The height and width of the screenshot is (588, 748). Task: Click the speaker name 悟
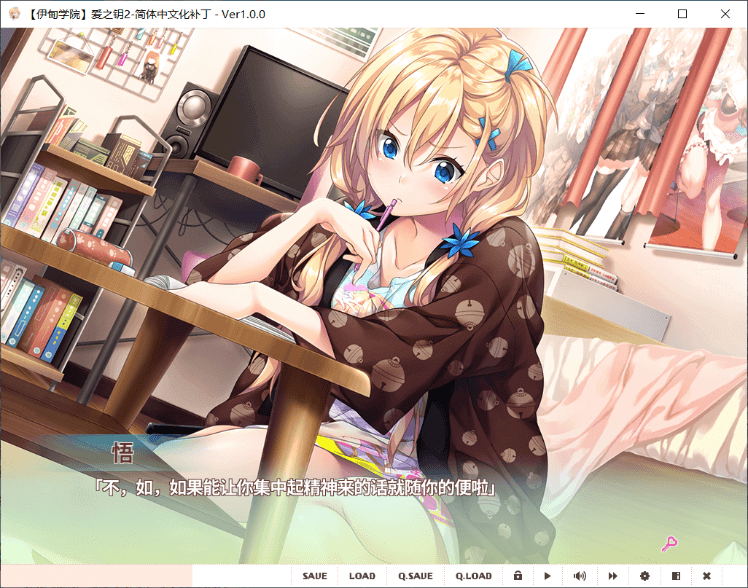point(122,452)
